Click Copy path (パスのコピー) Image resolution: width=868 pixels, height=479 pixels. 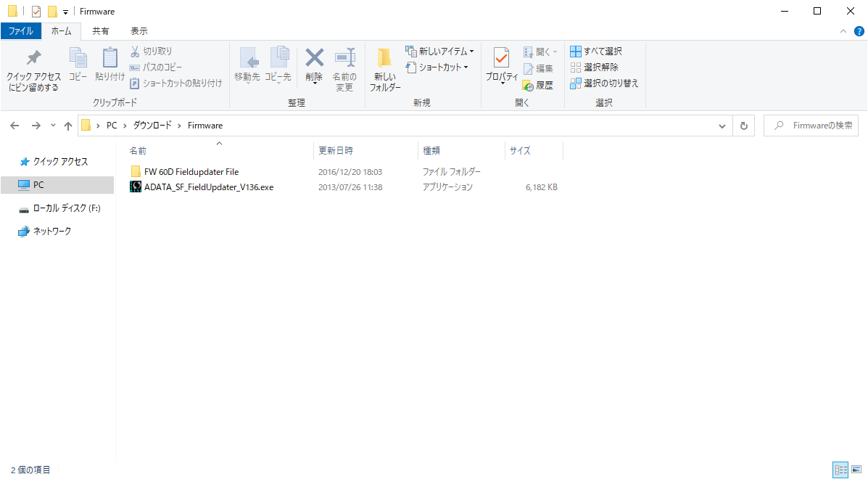point(156,67)
